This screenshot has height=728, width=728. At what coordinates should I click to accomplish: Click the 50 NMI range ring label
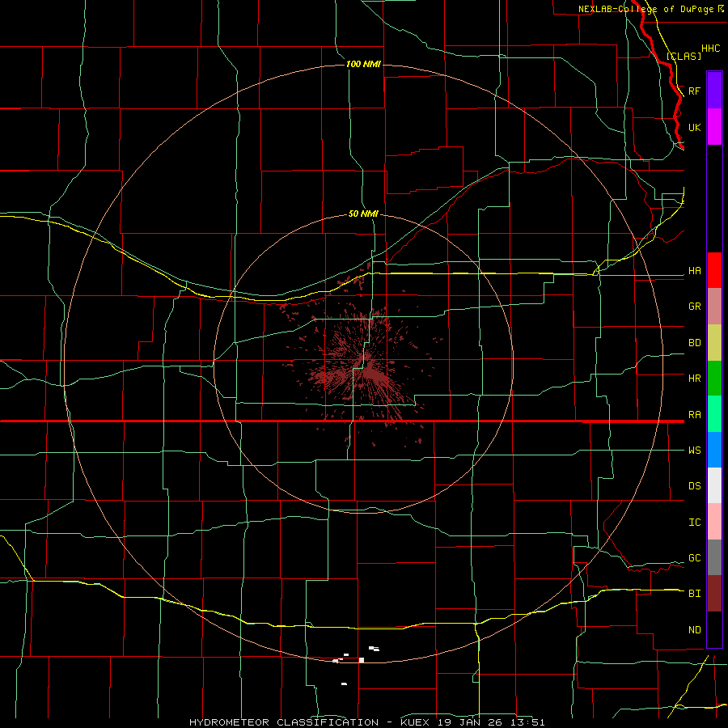(x=363, y=214)
